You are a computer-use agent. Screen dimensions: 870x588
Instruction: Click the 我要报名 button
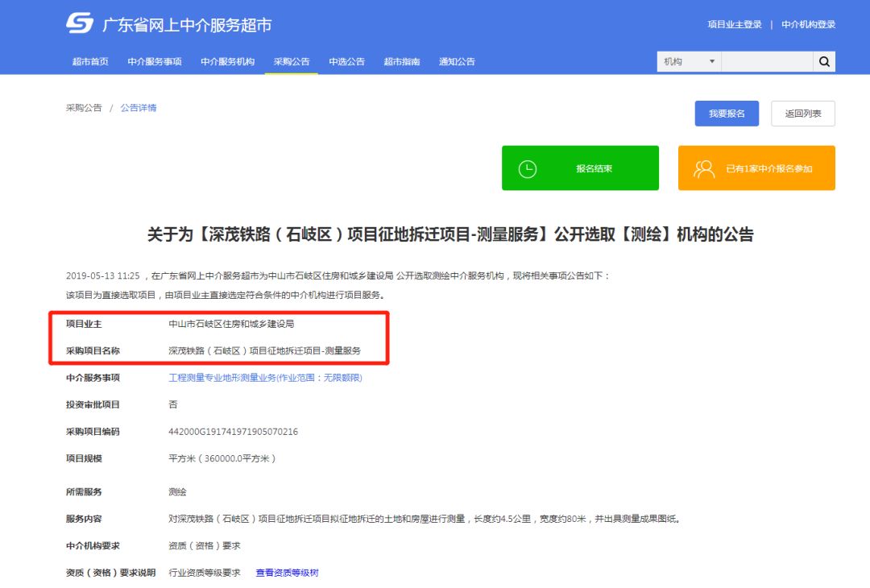(x=727, y=114)
